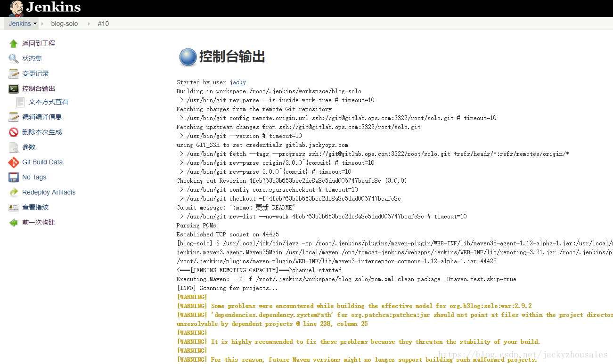The height and width of the screenshot is (364, 613).
Task: Open the Jenkins breadcrumb dropdown arrow
Action: pos(35,24)
